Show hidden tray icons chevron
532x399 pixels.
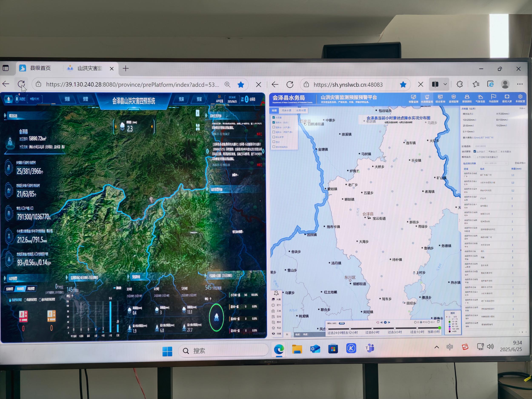click(x=436, y=347)
